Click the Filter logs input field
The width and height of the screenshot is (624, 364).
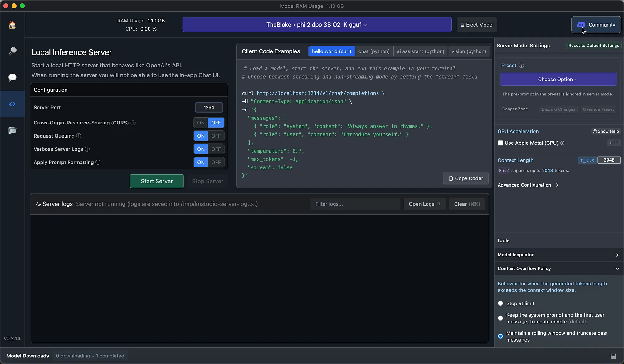pos(355,204)
